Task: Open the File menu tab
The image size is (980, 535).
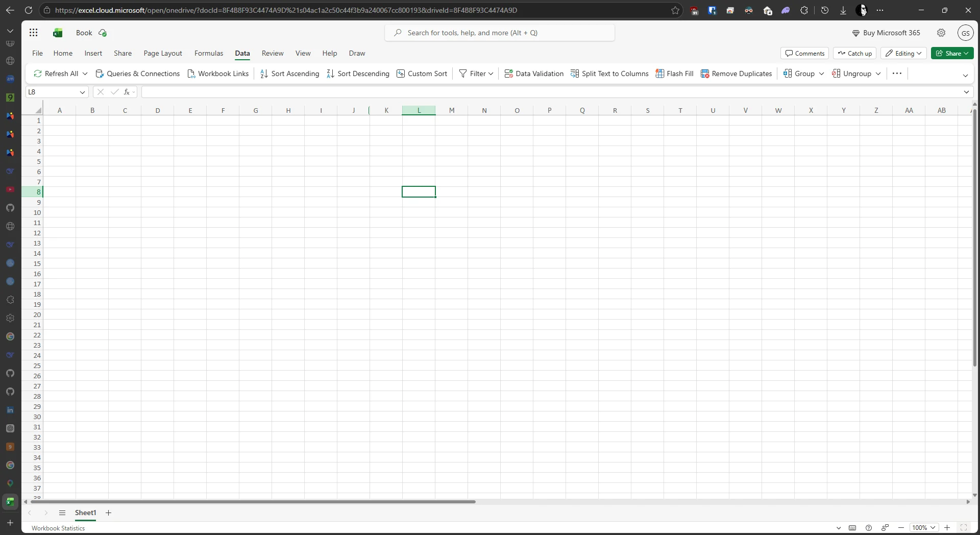Action: tap(37, 53)
